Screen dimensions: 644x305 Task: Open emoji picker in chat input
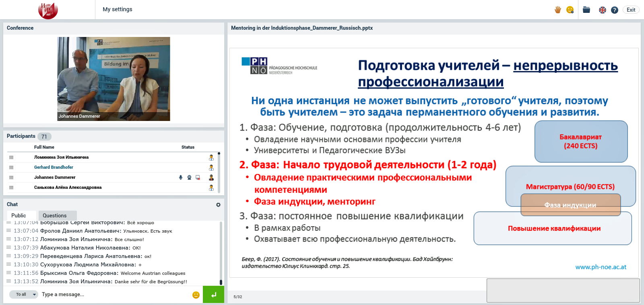tap(196, 295)
